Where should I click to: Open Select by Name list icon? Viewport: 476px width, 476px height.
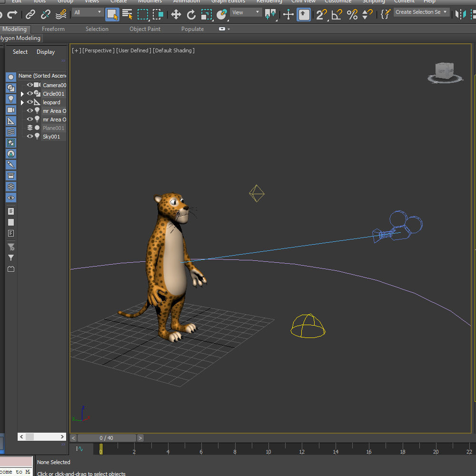[127, 14]
